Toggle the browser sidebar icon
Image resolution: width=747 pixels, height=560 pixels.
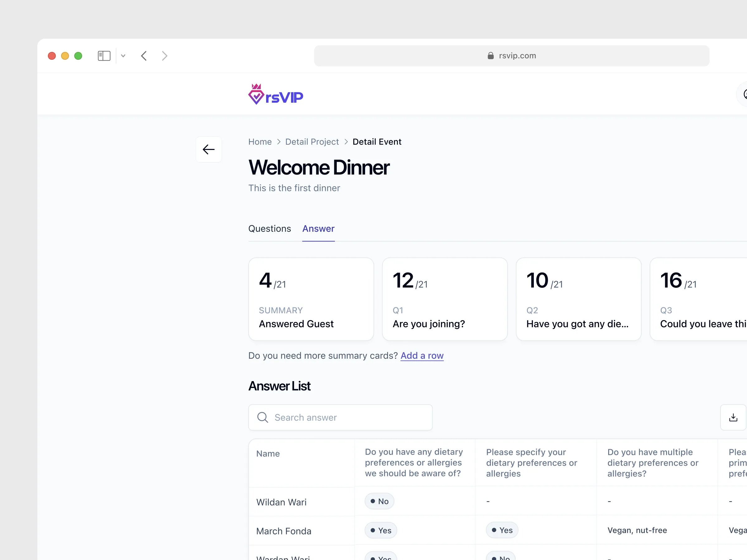click(x=104, y=56)
